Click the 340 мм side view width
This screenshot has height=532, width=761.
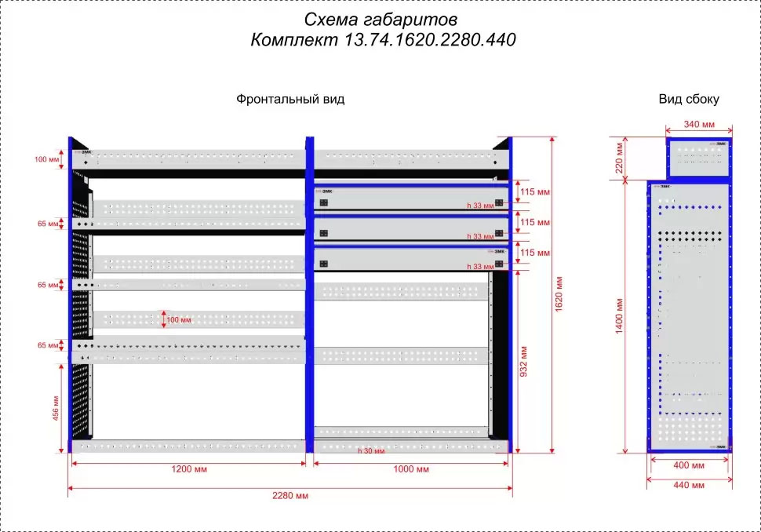pos(699,124)
